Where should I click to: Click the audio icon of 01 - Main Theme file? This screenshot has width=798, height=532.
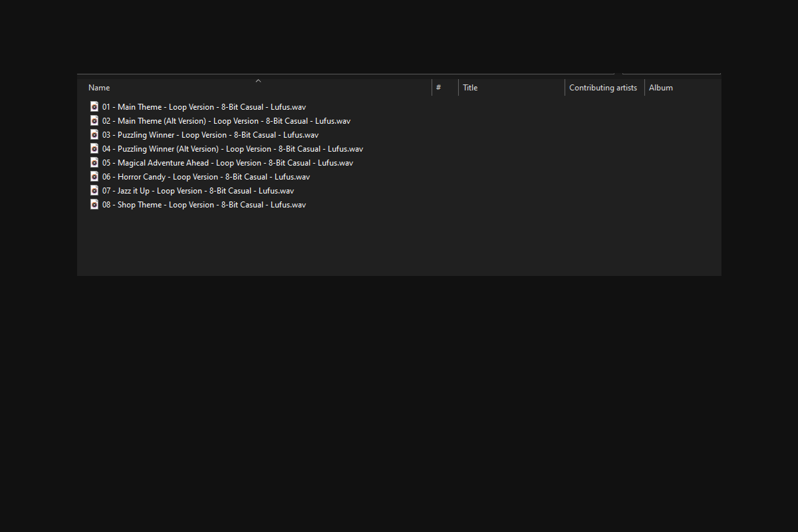94,106
